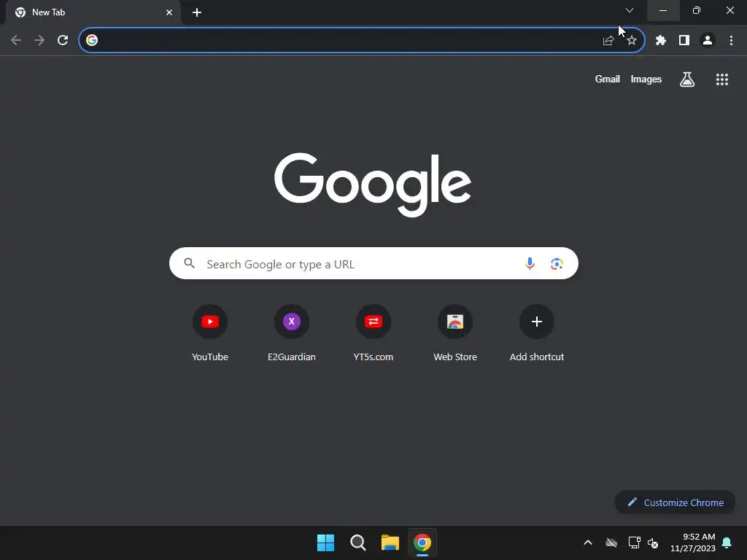
Task: Focus the Search Google or type a URL box
Action: (373, 263)
